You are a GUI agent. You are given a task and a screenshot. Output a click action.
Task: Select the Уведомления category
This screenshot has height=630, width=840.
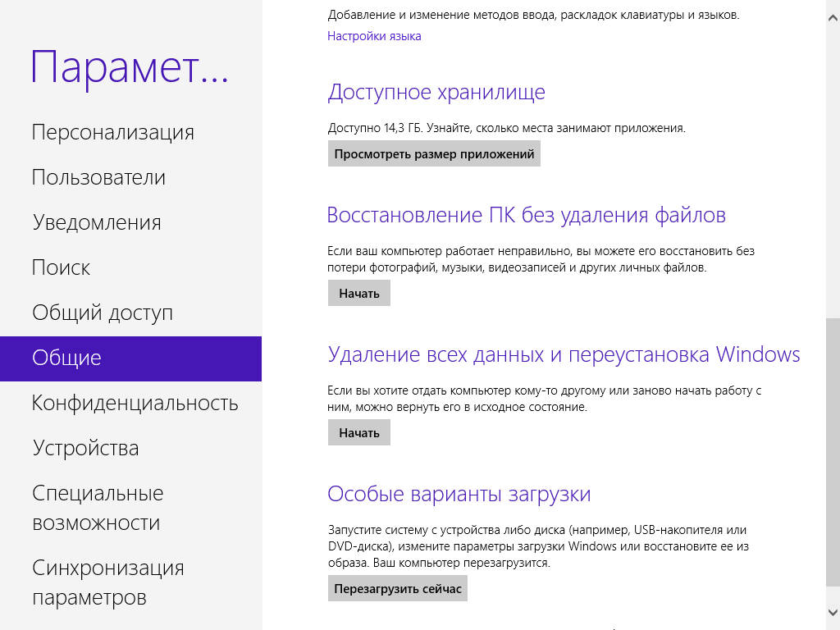tap(97, 223)
